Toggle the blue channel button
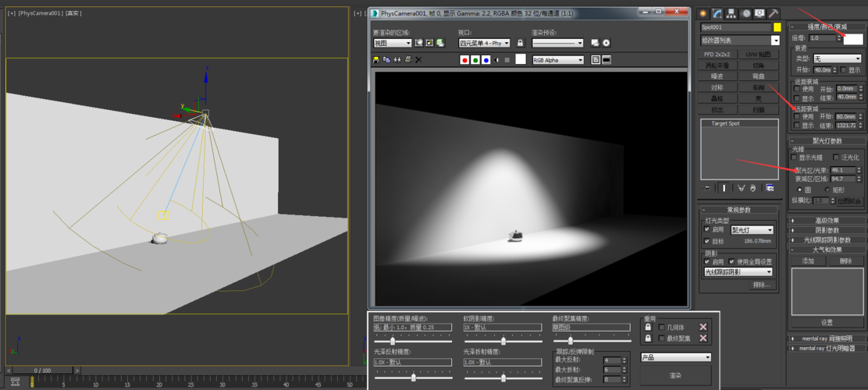 486,60
